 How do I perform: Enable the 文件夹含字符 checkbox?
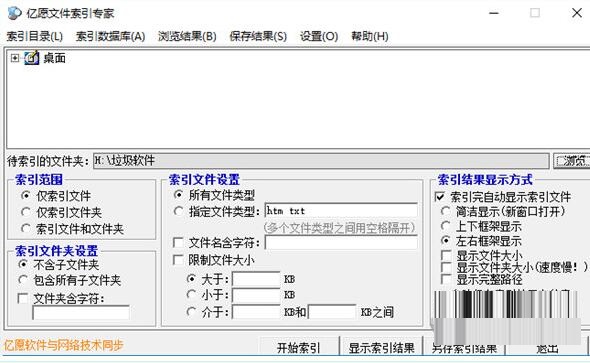(x=23, y=299)
